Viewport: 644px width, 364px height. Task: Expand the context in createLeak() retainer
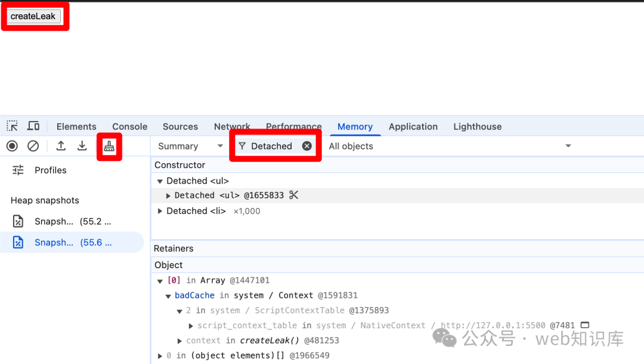[180, 341]
